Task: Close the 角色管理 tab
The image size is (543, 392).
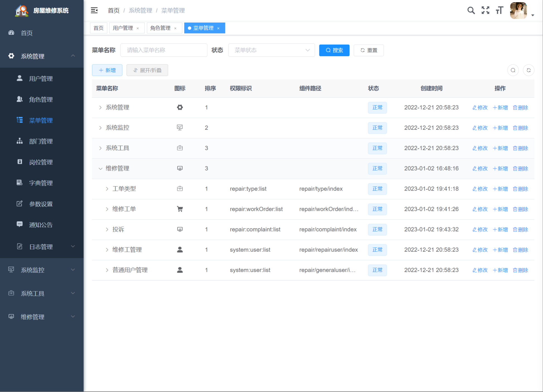Action: [175, 28]
